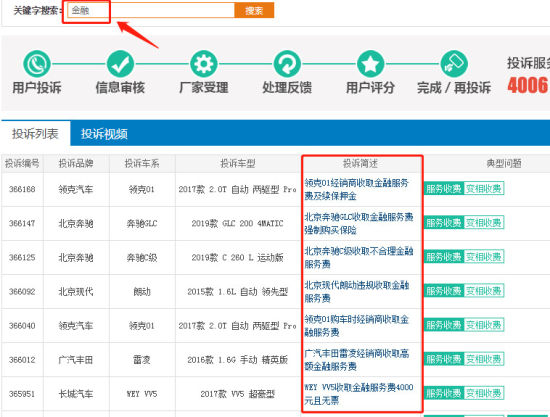
Task: Click brand 长城汽车 cell
Action: click(x=76, y=394)
